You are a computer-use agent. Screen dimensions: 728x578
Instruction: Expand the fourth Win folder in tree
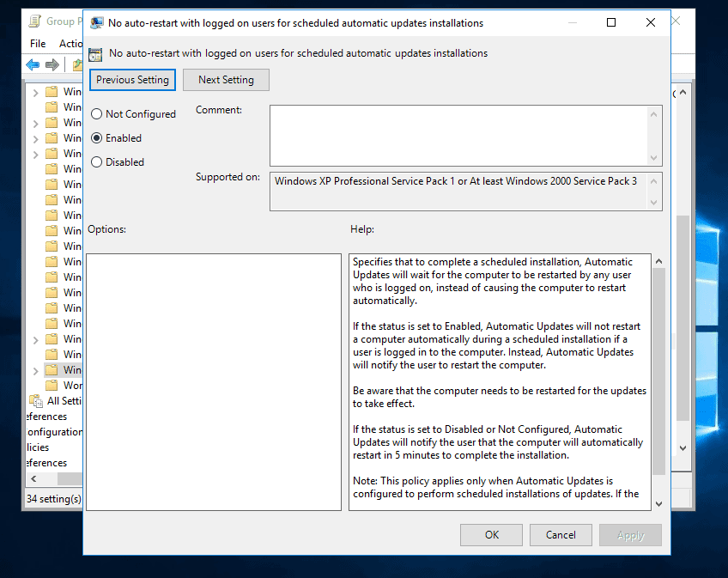(x=36, y=139)
